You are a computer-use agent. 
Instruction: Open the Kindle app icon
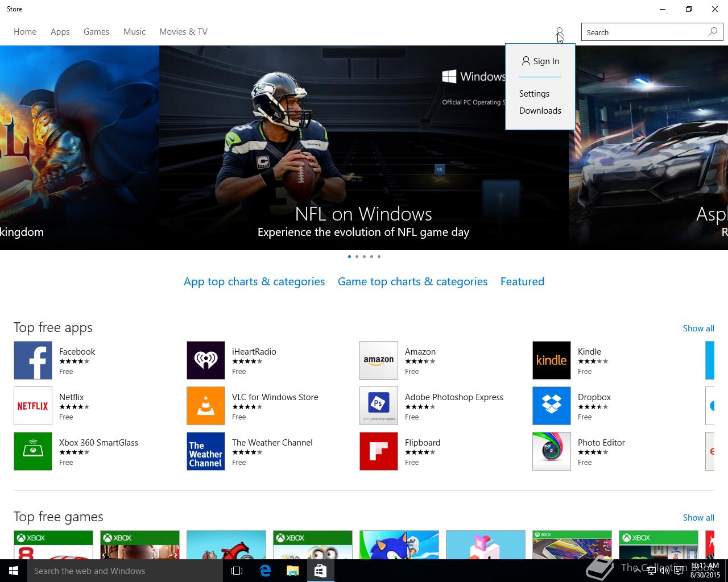552,360
